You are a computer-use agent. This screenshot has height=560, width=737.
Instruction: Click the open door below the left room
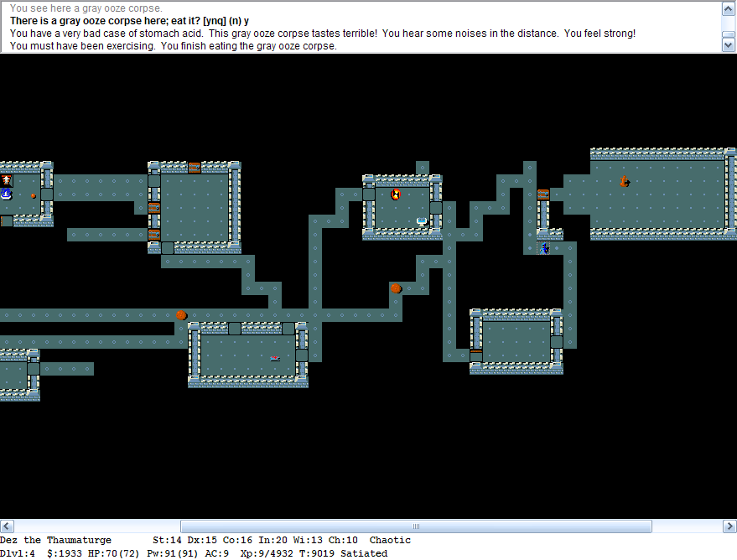(x=7, y=220)
